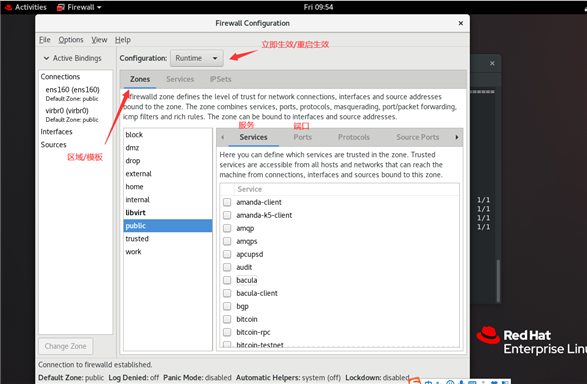Open the Configuration Runtime dropdown
587x384 pixels.
(197, 58)
